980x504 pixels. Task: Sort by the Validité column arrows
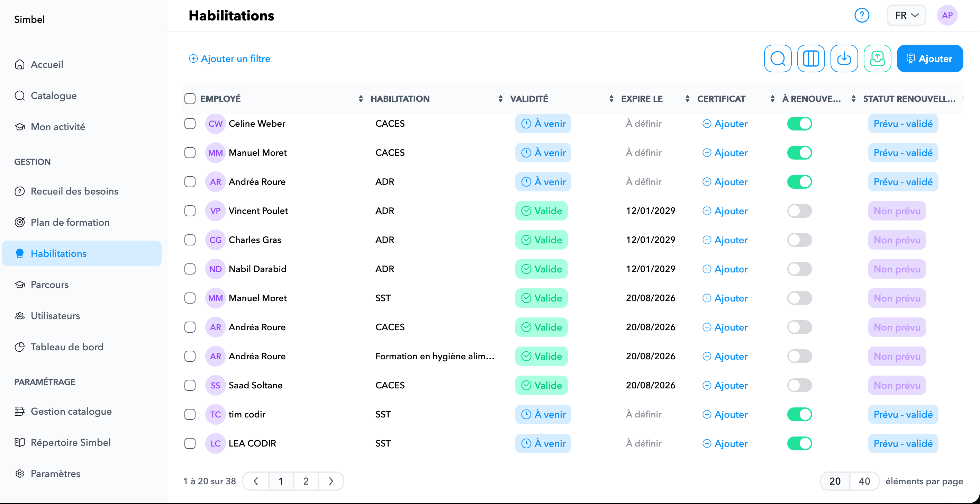(x=611, y=99)
